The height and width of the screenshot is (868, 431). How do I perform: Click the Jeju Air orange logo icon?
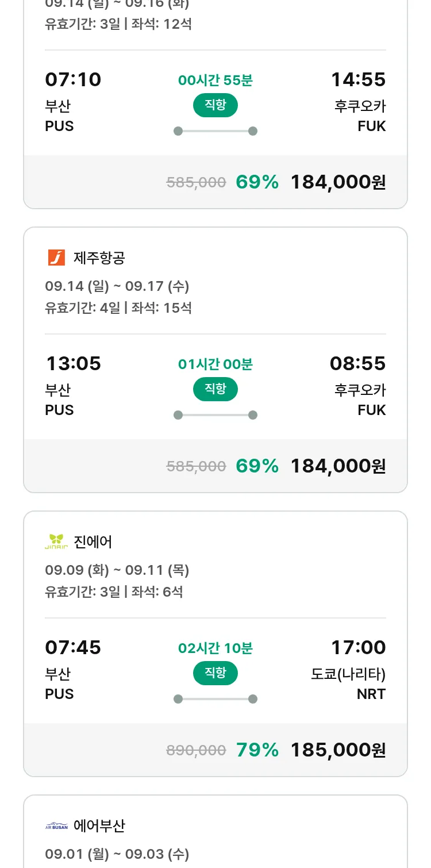56,258
